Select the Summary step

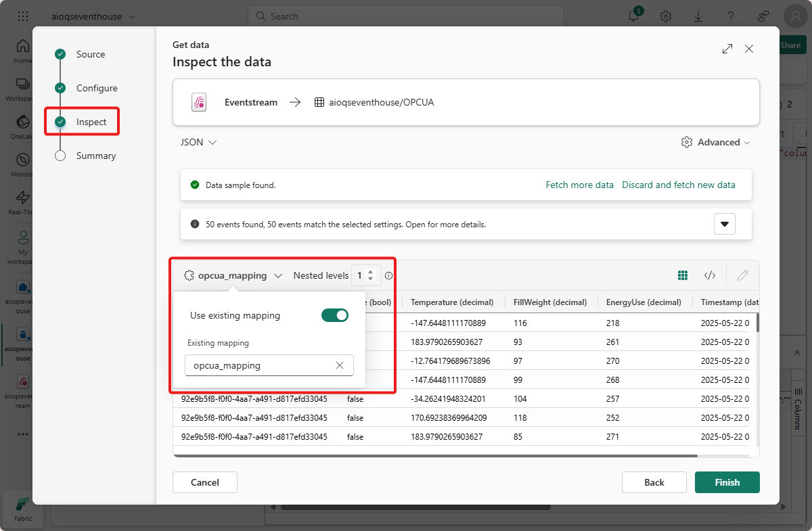(x=95, y=156)
